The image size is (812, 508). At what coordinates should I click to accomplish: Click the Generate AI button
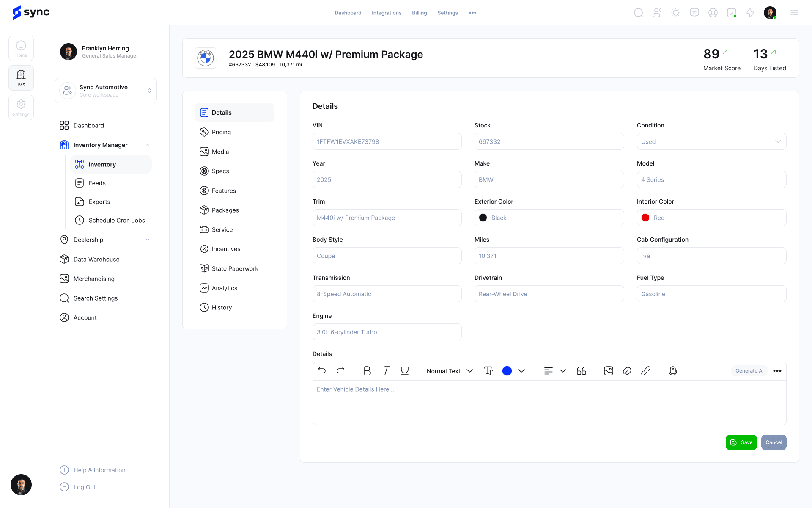click(749, 371)
